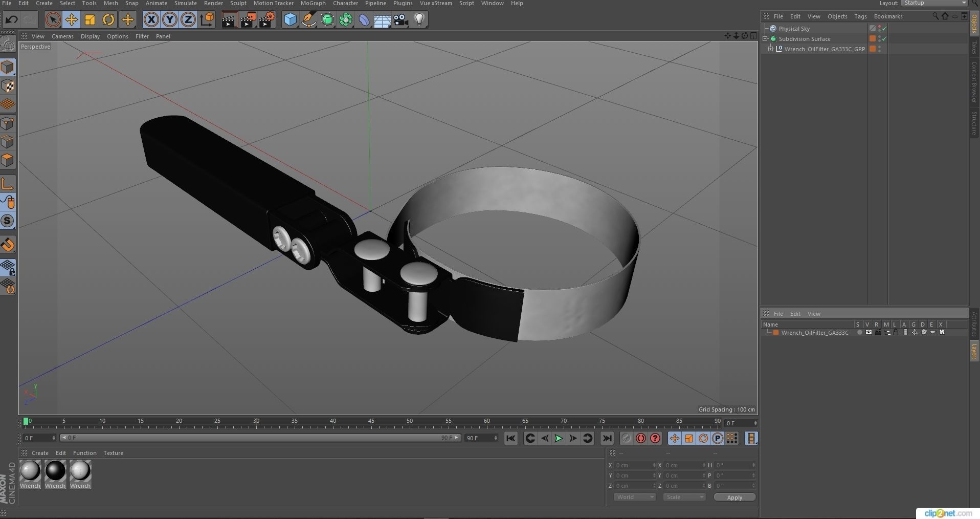
Task: Toggle layer visibility eye for Wrench_OilFilter_GA333C
Action: point(868,333)
